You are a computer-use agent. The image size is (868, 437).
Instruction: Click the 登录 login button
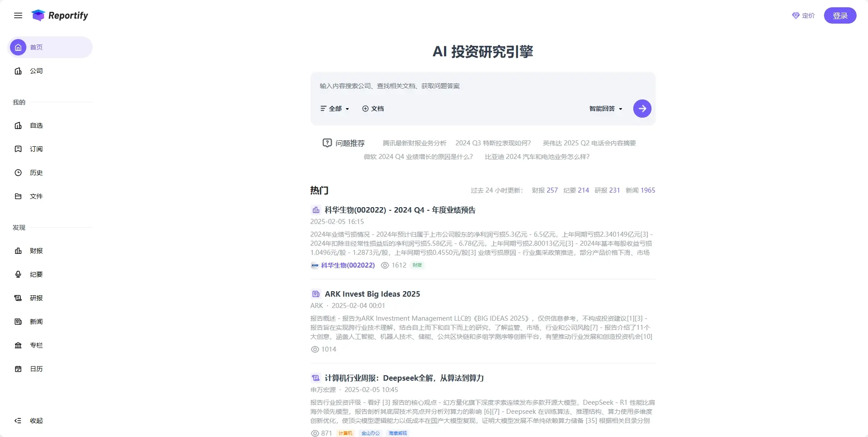839,15
